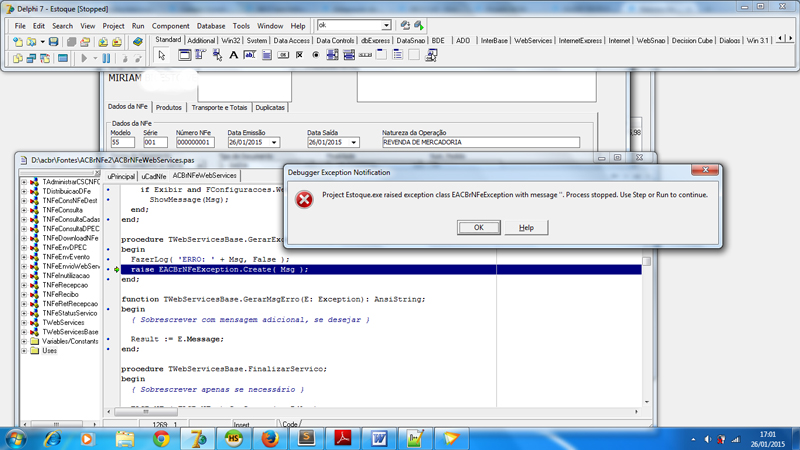Switch to the uPrincipal editor tab
Image resolution: width=800 pixels, height=450 pixels.
(121, 176)
